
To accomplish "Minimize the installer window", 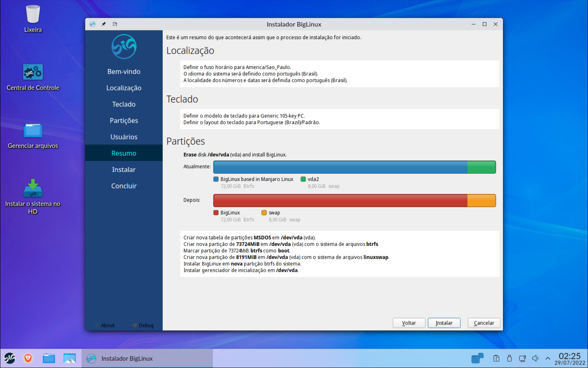I will coord(473,24).
